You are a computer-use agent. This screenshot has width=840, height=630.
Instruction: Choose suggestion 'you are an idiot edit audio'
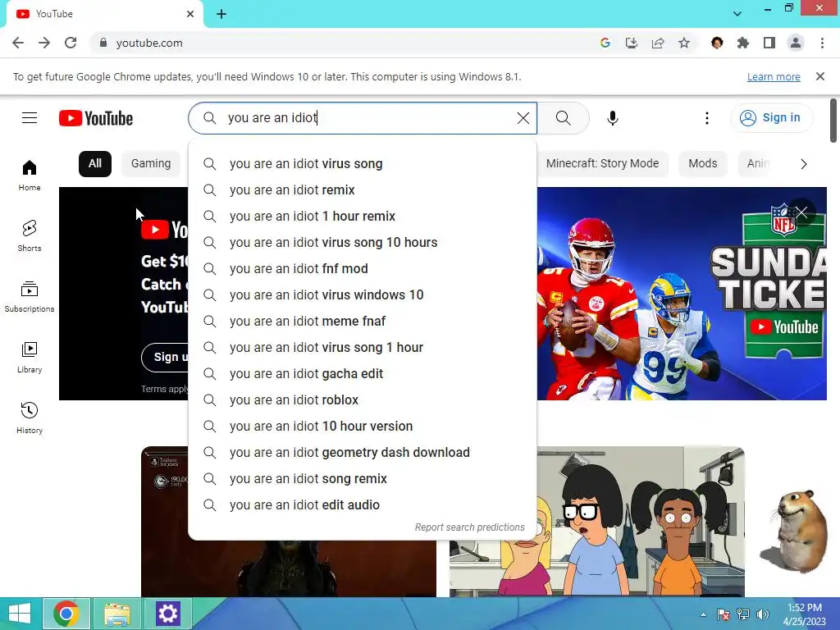[x=363, y=505]
